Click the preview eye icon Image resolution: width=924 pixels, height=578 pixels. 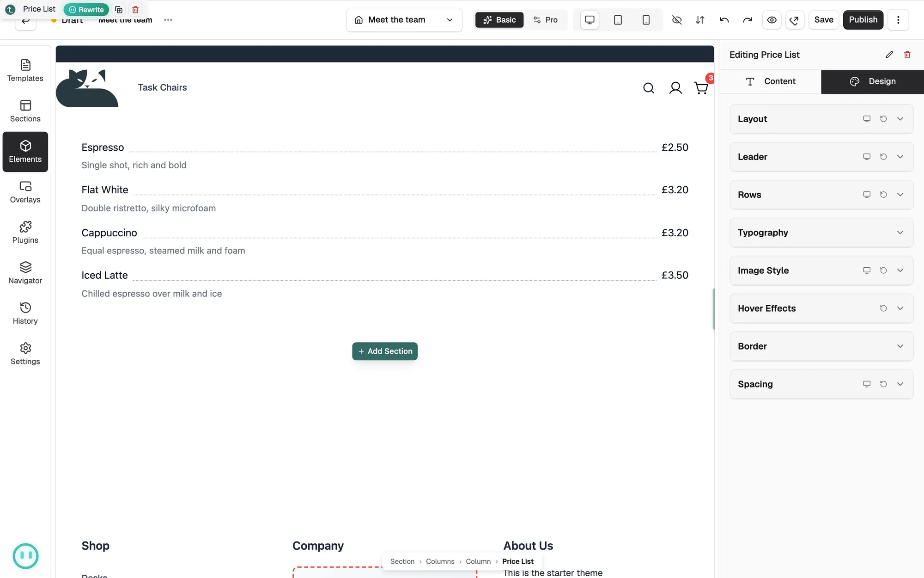coord(772,20)
